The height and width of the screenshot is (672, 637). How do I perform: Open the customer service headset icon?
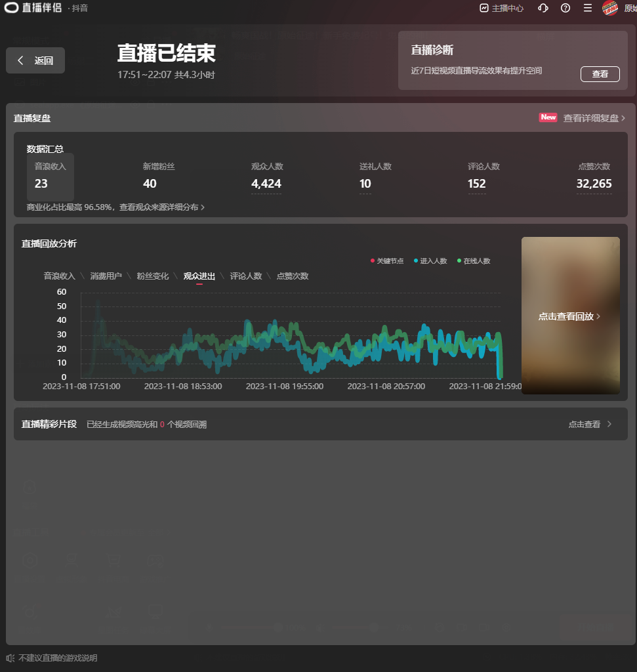click(543, 9)
